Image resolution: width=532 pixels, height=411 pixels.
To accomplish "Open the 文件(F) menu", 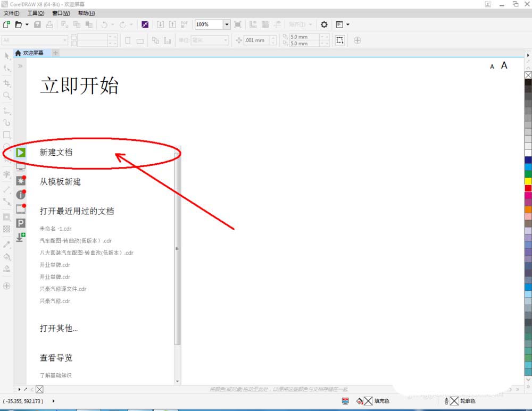I will tap(11, 13).
